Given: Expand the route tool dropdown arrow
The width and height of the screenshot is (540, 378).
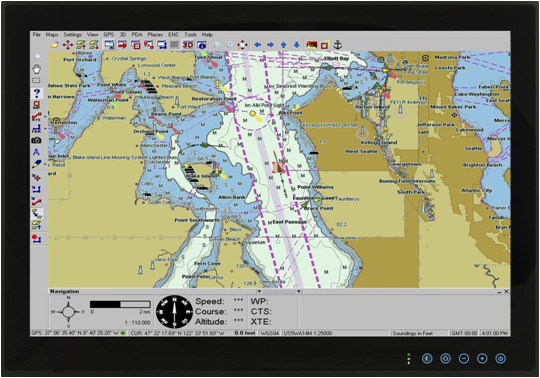Looking at the screenshot, I should pyautogui.click(x=45, y=117).
